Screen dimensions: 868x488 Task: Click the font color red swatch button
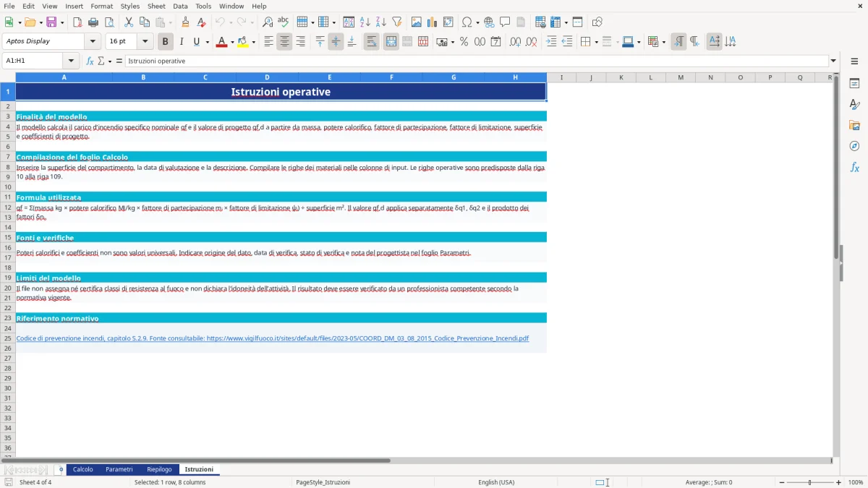click(x=221, y=42)
